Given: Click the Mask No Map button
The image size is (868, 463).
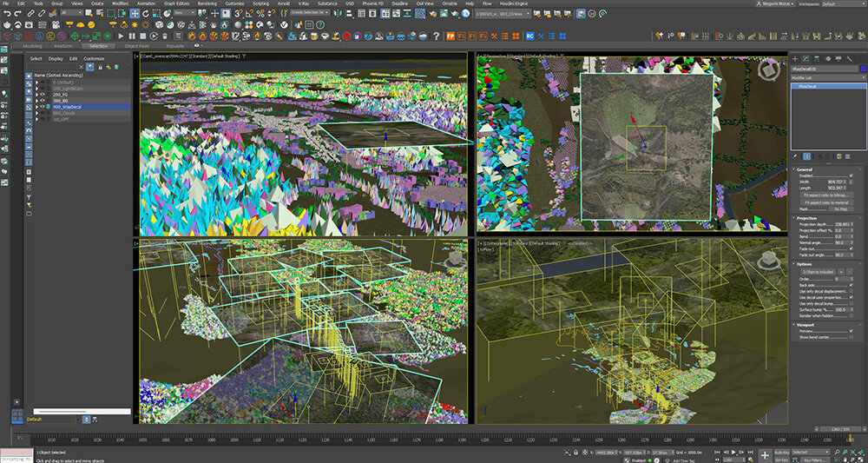Looking at the screenshot, I should tap(839, 208).
